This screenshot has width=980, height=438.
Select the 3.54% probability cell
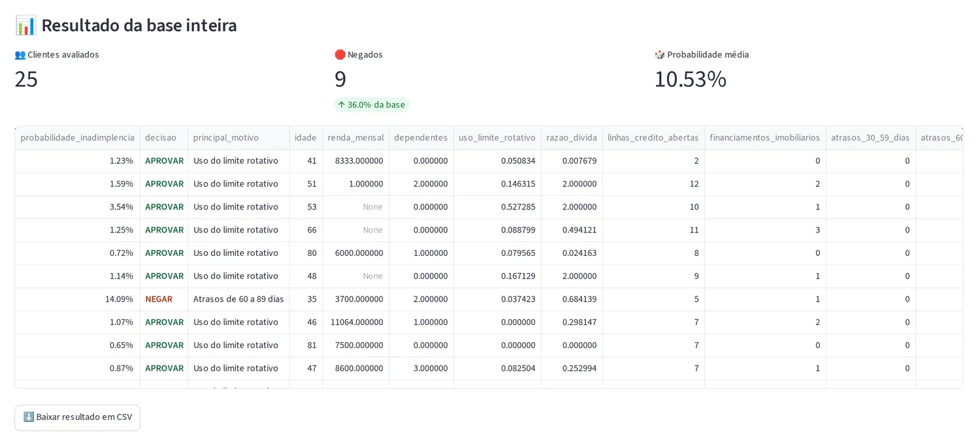[x=77, y=207]
